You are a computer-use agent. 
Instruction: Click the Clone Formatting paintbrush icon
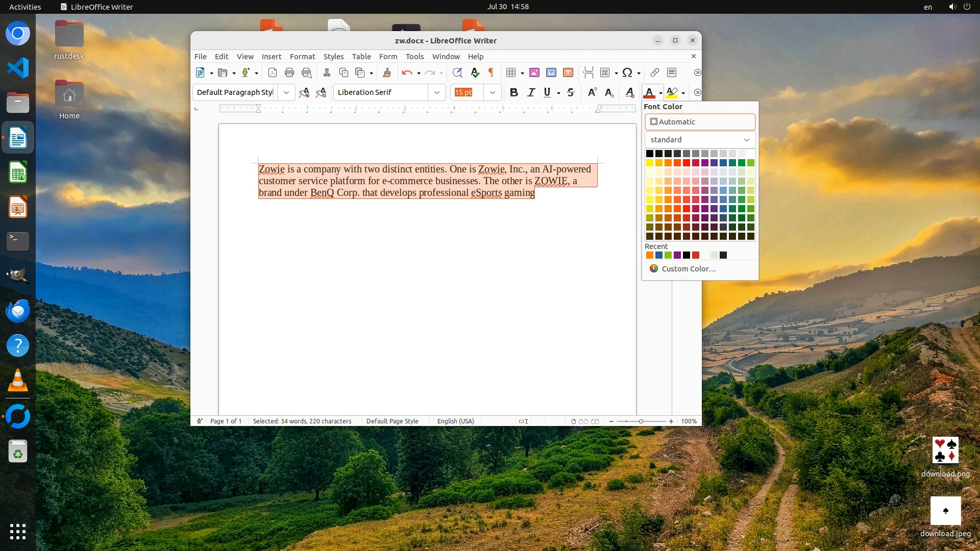click(387, 72)
